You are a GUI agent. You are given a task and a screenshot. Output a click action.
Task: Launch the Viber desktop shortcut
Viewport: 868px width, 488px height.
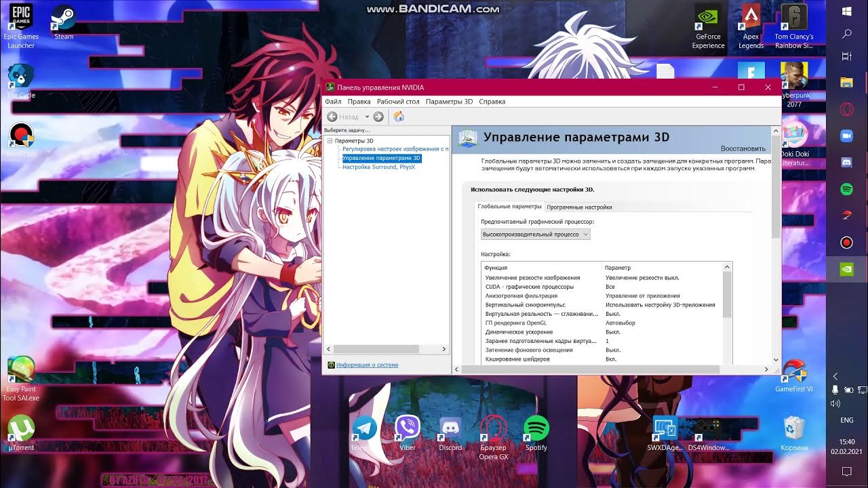[407, 434]
